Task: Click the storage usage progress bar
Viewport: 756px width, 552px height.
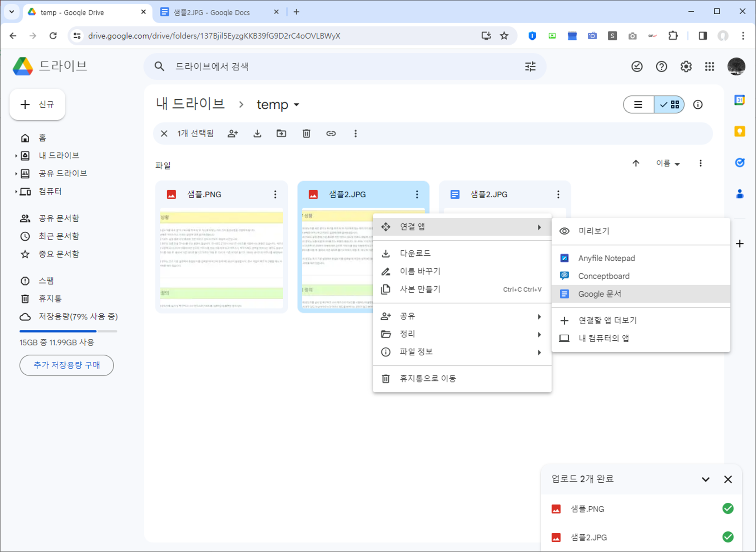Action: (x=68, y=331)
